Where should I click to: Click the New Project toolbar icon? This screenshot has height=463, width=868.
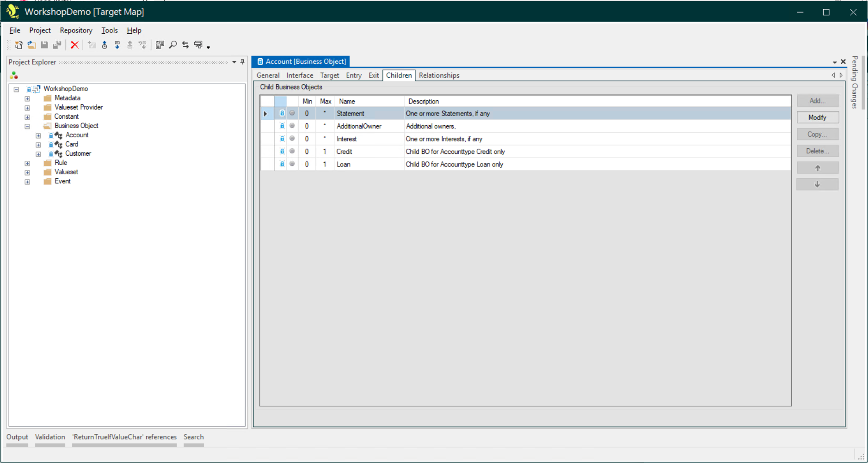coord(18,45)
